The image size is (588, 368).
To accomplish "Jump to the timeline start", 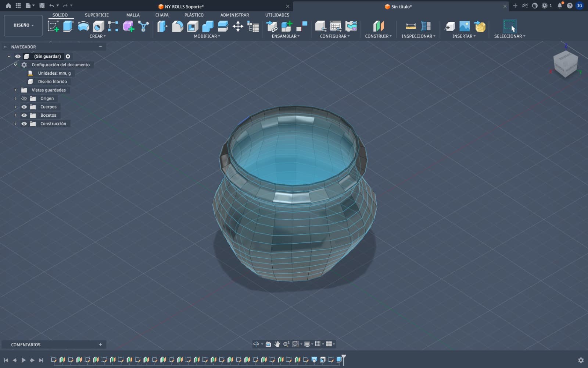I will (x=6, y=360).
